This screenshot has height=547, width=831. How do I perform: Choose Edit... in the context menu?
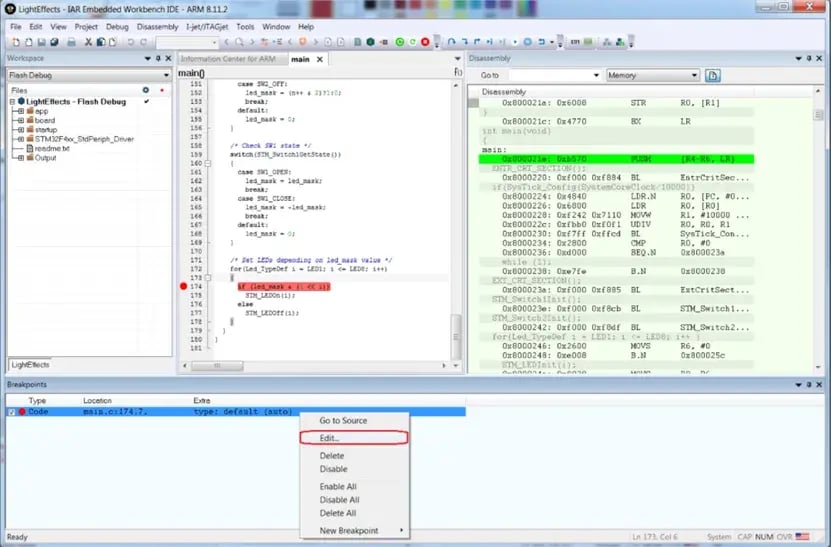tap(354, 438)
